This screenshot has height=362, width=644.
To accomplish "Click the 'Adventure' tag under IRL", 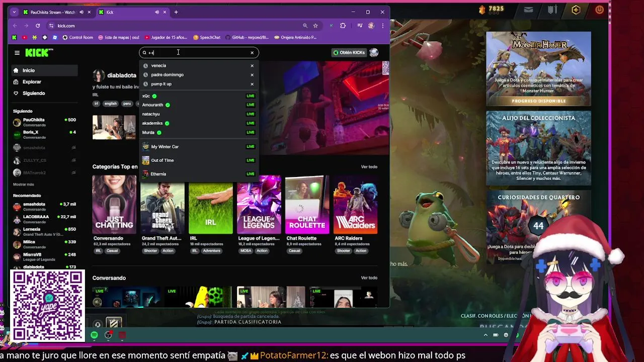I will (x=212, y=251).
